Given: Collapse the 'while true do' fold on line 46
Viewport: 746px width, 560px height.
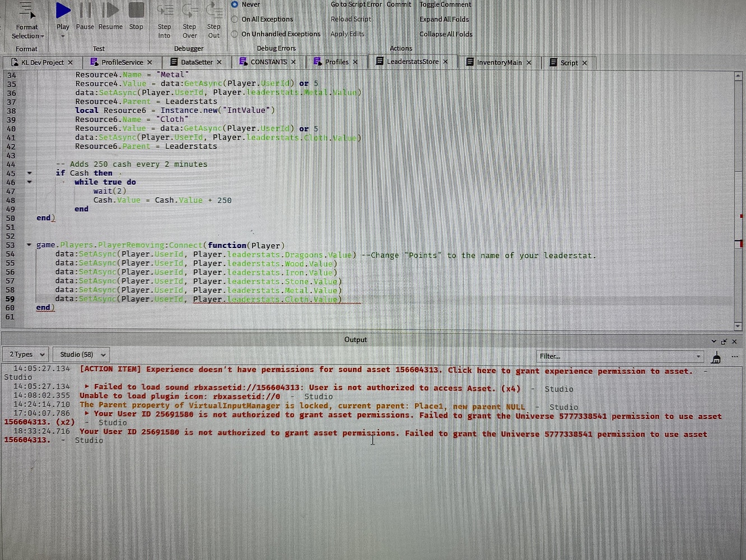Looking at the screenshot, I should pos(29,182).
